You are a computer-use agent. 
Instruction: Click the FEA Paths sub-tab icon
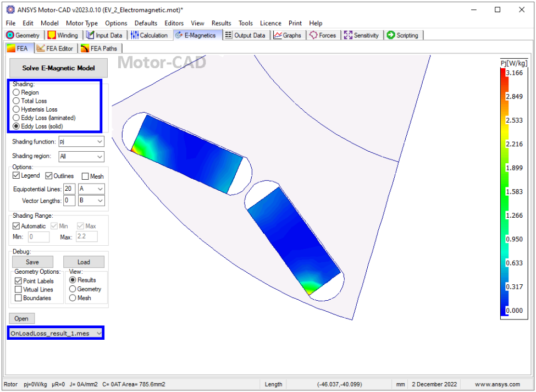click(85, 48)
